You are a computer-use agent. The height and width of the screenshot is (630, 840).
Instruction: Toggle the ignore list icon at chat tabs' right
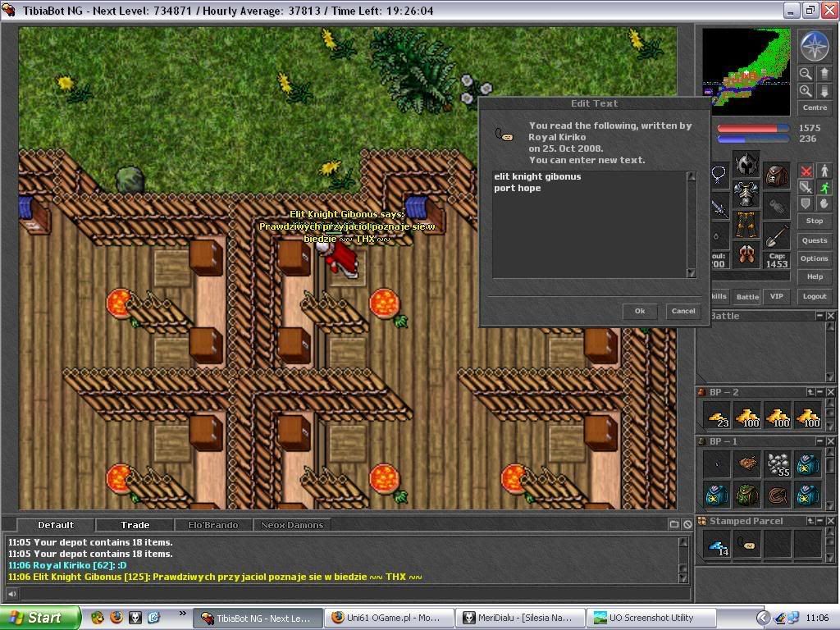[687, 524]
